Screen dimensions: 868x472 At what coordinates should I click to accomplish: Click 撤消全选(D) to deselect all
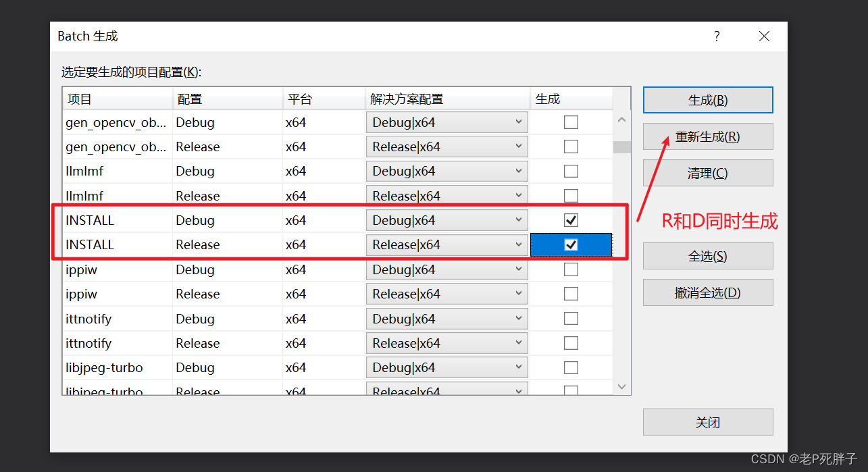(707, 292)
